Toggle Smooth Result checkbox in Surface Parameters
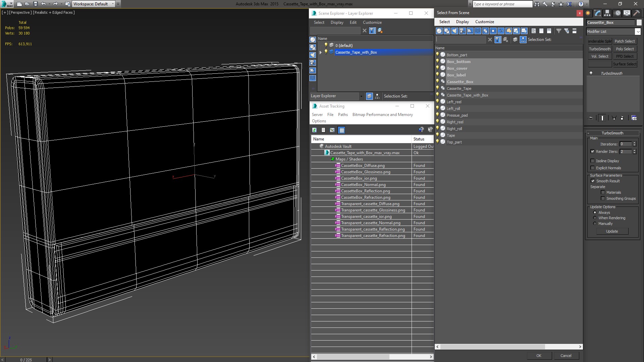Viewport: 644px width, 362px height. (593, 181)
